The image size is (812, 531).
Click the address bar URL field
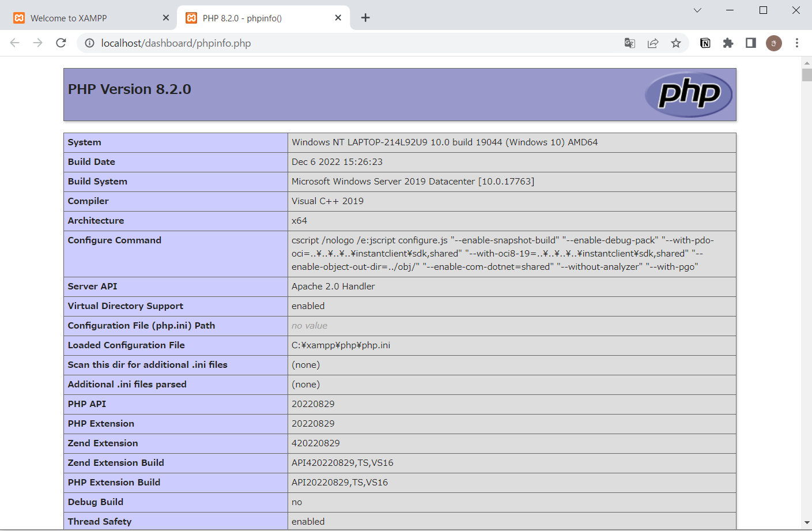(231, 43)
